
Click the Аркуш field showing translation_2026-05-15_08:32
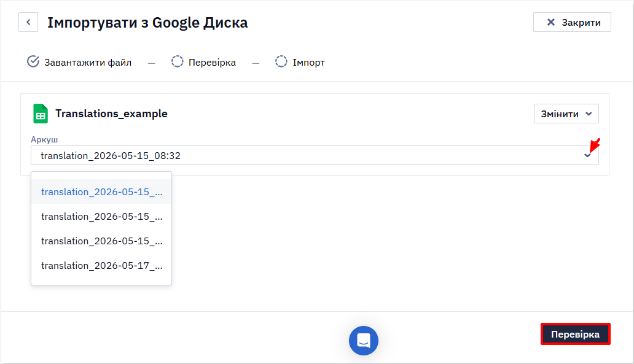tap(315, 155)
